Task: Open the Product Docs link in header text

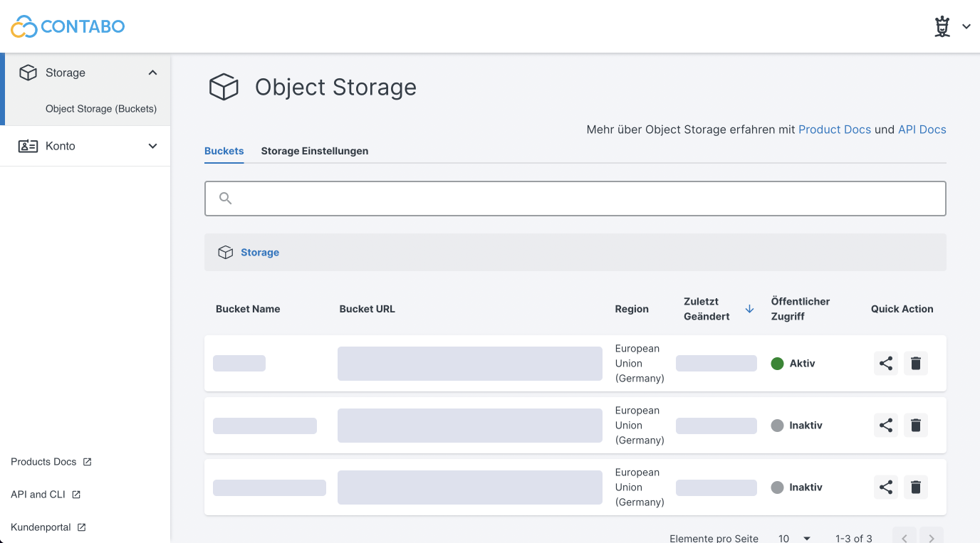Action: [835, 130]
